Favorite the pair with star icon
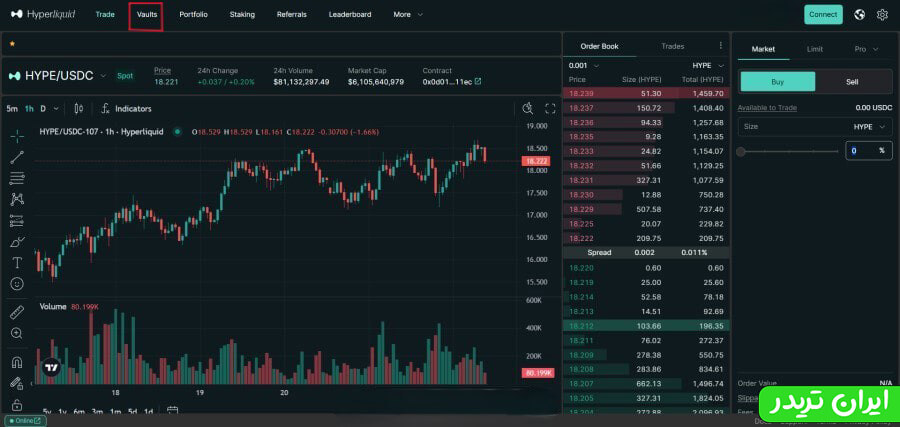This screenshot has width=900, height=427. coord(12,44)
